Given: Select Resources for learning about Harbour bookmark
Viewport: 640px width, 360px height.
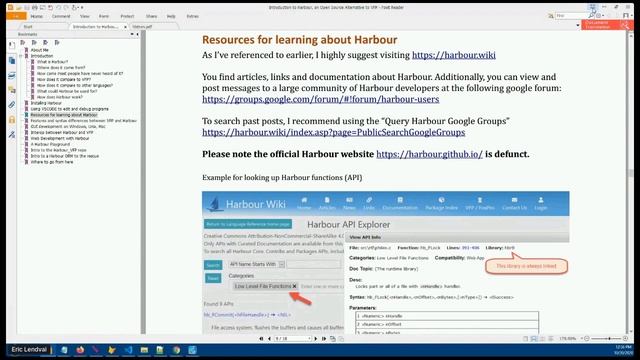Looking at the screenshot, I should (64, 115).
